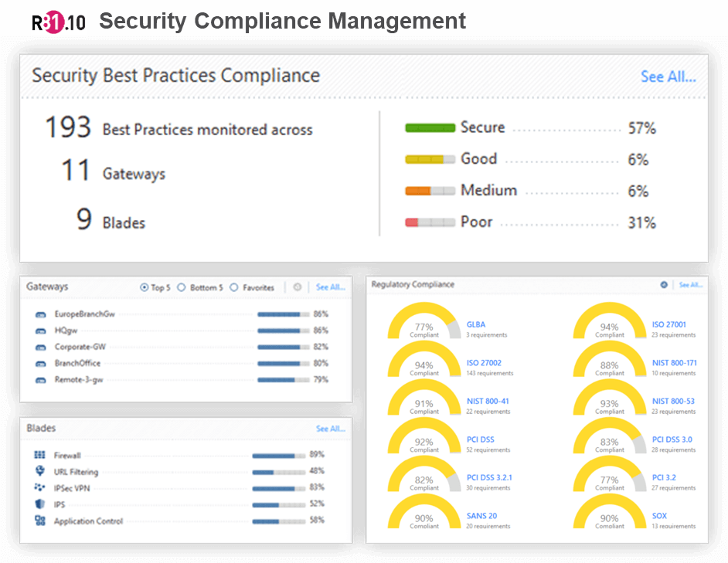Select the Corporate-GW gateway name
Screen dimensions: 728x563
[80, 347]
